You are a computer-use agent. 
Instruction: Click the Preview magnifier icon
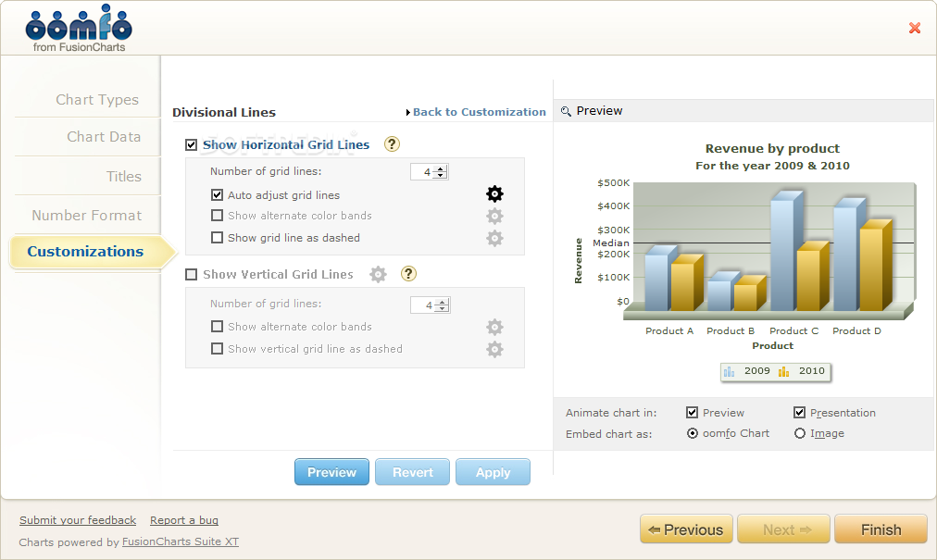(x=566, y=111)
